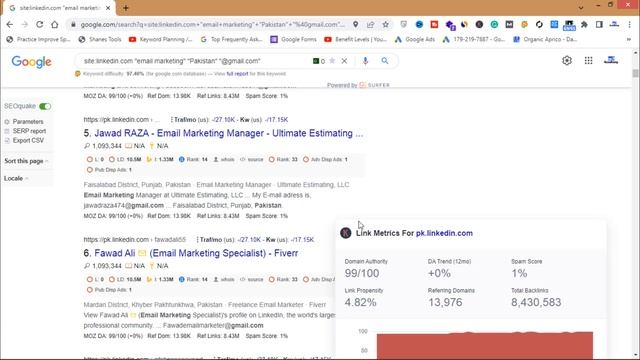
Task: Open Organic Aprico bookmark
Action: click(x=545, y=40)
